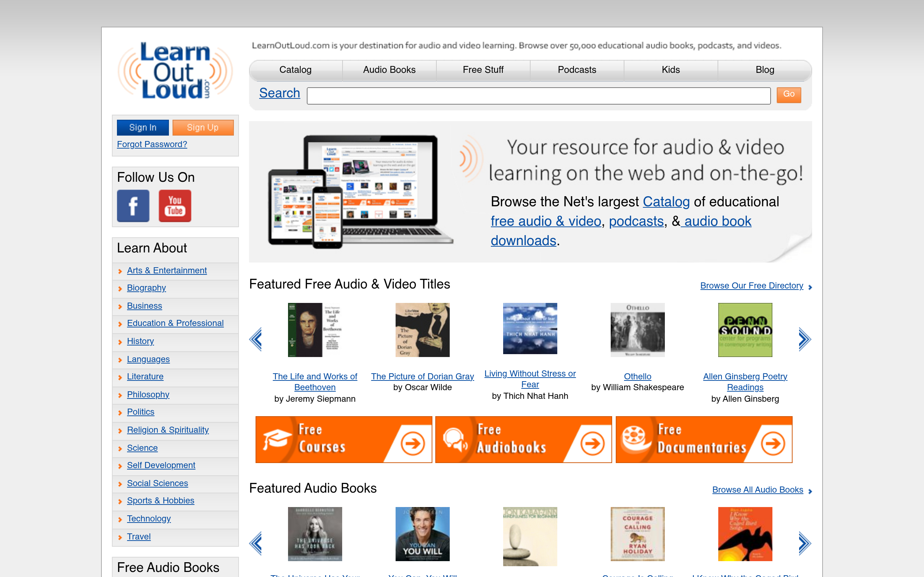Open the Audio Books menu item
Screen dimensions: 924x577
point(389,70)
